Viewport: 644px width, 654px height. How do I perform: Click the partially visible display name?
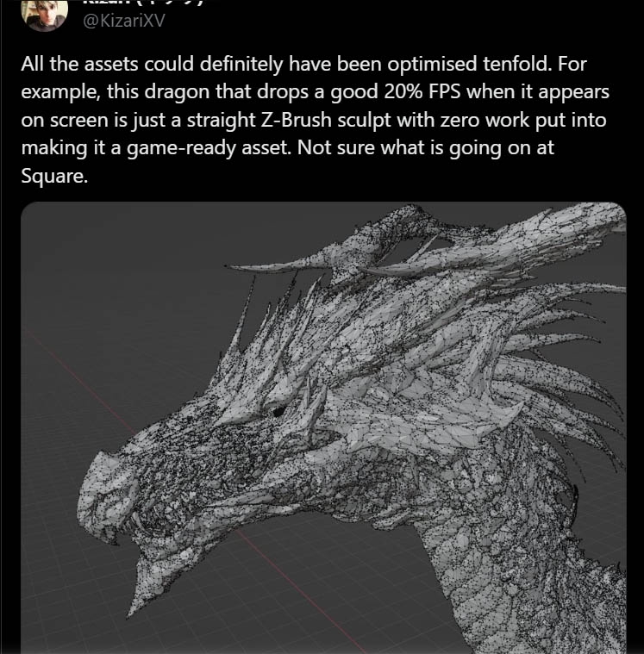coord(143,3)
